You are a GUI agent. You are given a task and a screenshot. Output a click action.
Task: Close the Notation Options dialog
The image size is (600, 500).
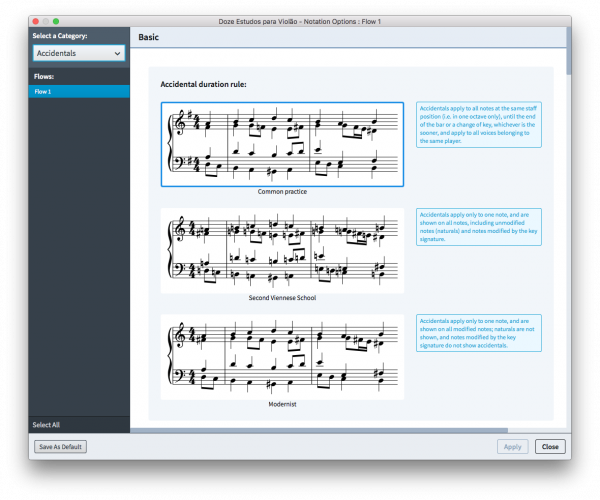(x=550, y=446)
